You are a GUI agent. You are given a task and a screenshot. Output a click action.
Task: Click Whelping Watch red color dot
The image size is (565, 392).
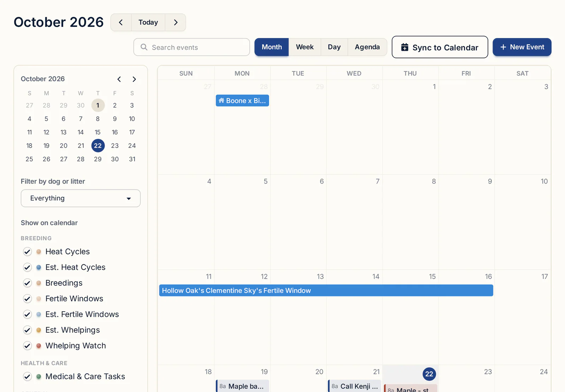[x=39, y=346]
